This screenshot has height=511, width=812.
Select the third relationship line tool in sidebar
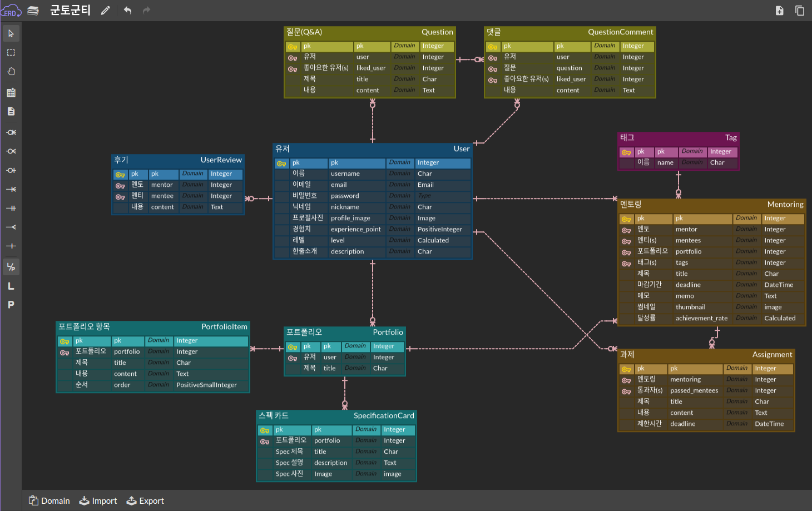(x=11, y=170)
